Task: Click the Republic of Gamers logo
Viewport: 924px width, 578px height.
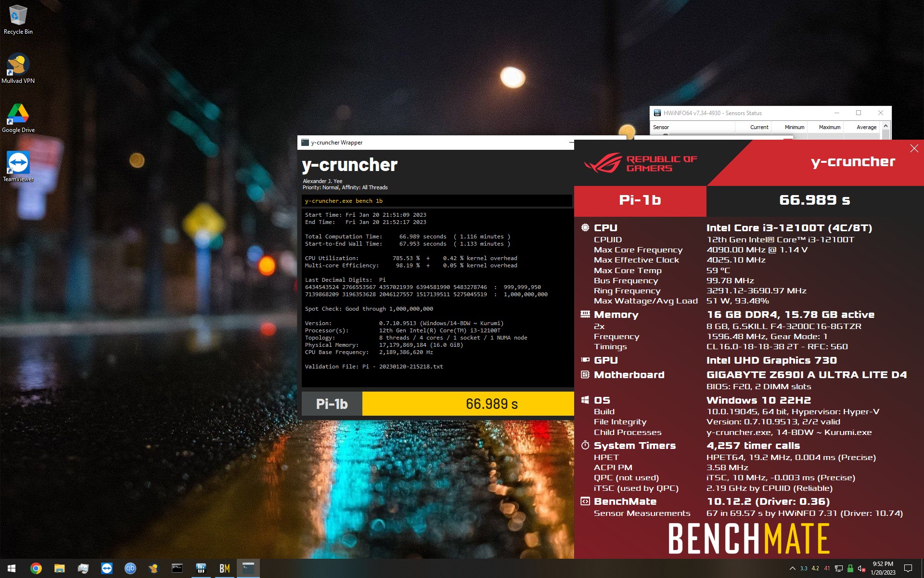Action: pos(640,163)
